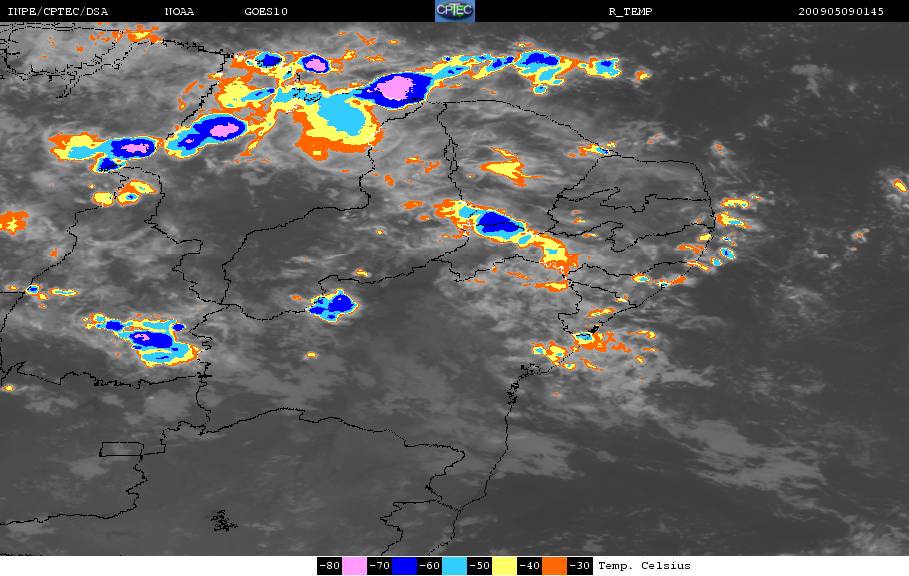Select the orange -40 legend swatch
This screenshot has height=576, width=909.
click(x=554, y=566)
